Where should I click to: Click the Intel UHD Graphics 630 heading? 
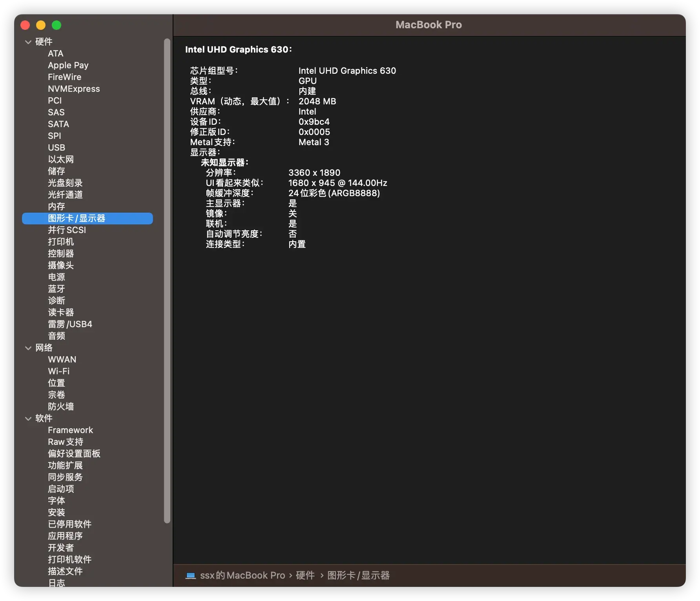(239, 49)
